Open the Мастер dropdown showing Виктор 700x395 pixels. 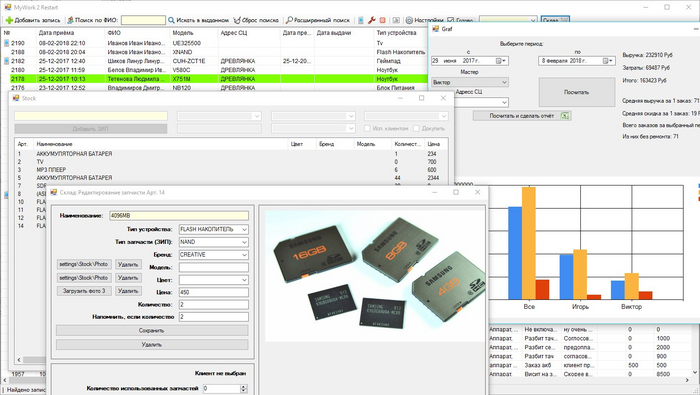(x=504, y=82)
